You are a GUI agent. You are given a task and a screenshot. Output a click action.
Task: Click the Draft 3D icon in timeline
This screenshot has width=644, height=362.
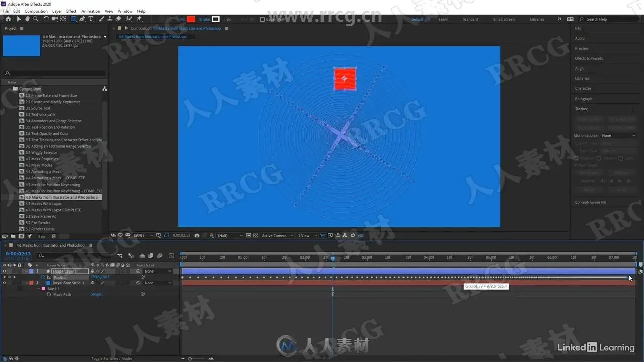tap(131, 256)
